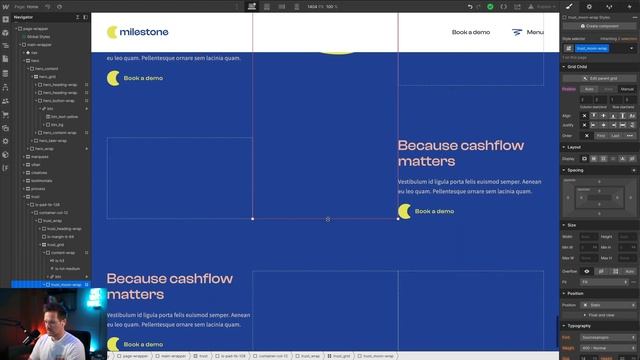
Task: Click the green publish status checkmark
Action: 490,7
